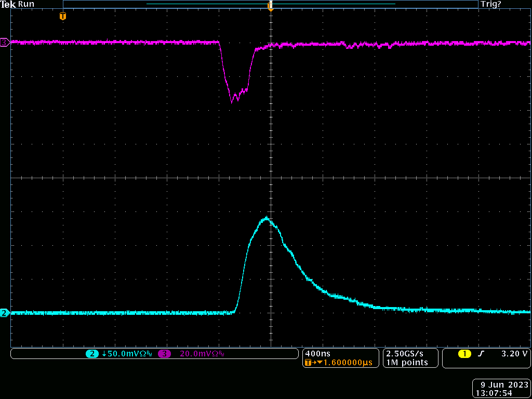Image resolution: width=532 pixels, height=399 pixels.
Task: Click the Trig? status indicator
Action: [490, 4]
